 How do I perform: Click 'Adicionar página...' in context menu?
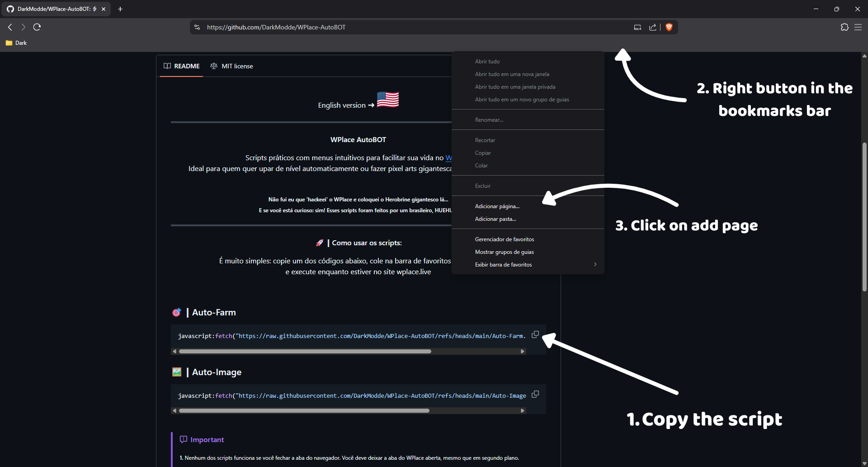pos(528,206)
